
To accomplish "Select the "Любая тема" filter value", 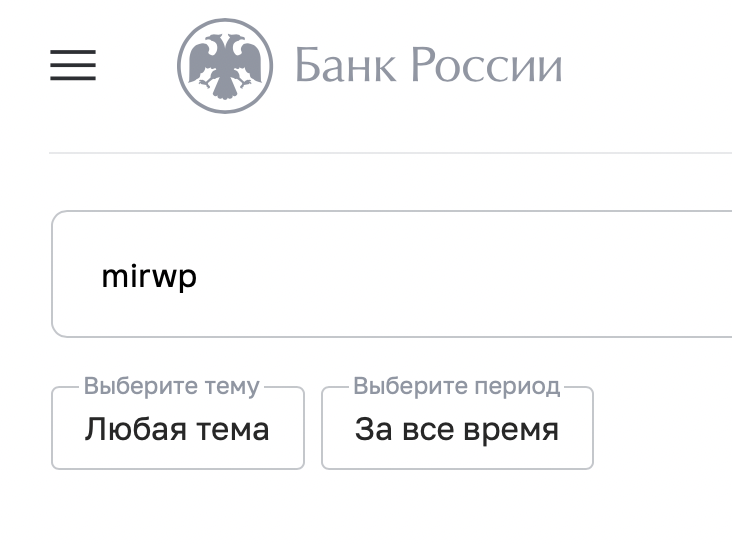I will (177, 430).
